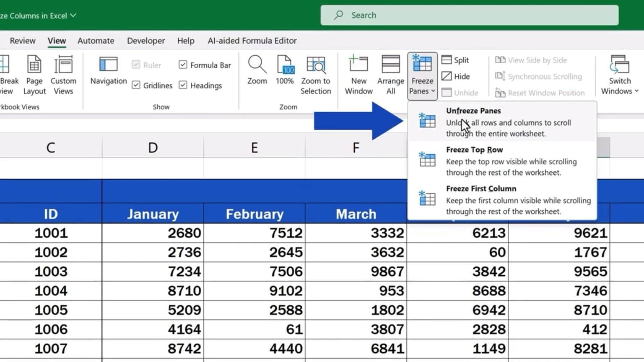The width and height of the screenshot is (644, 362).
Task: Open a New Window
Action: click(x=358, y=75)
